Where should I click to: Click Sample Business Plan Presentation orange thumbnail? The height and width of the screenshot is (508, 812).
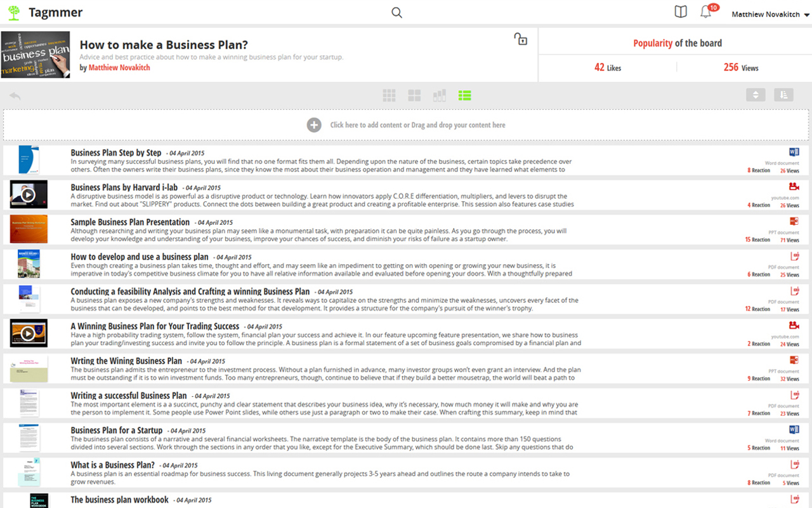click(29, 229)
